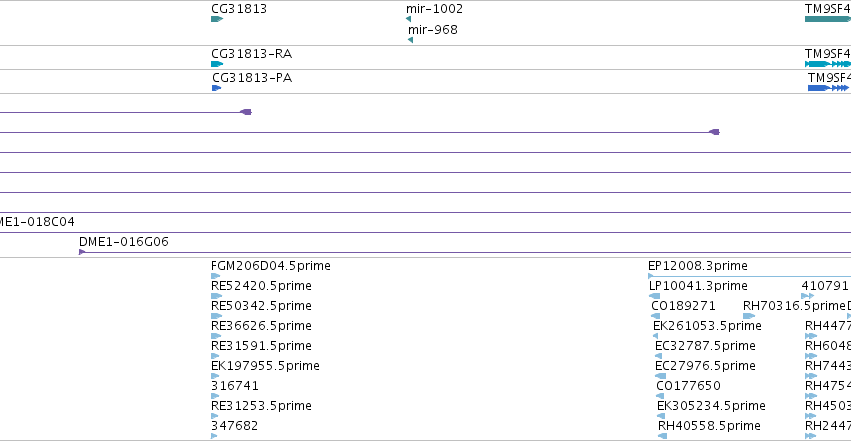Click the RH70316.5prime EST glyph
851x441 pixels.
tap(749, 316)
